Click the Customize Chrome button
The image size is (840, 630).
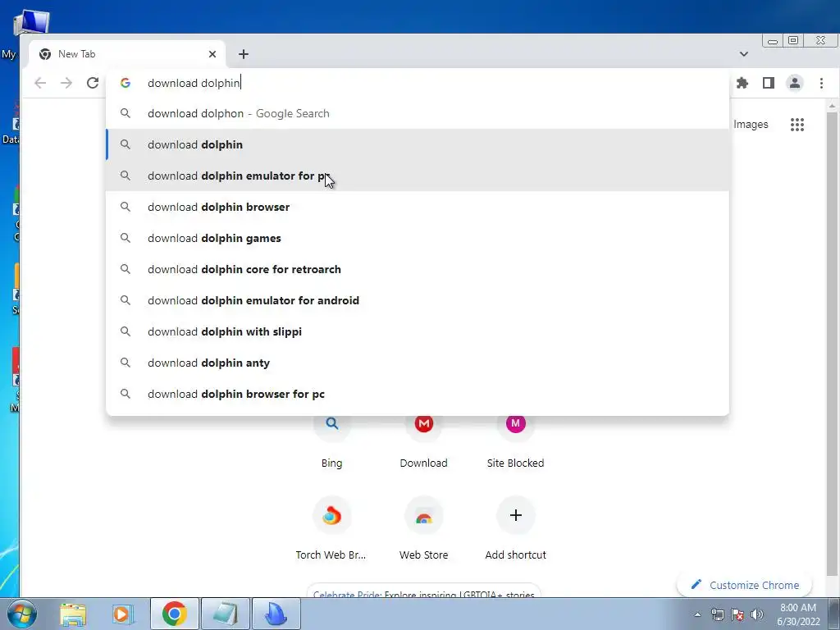coord(745,584)
